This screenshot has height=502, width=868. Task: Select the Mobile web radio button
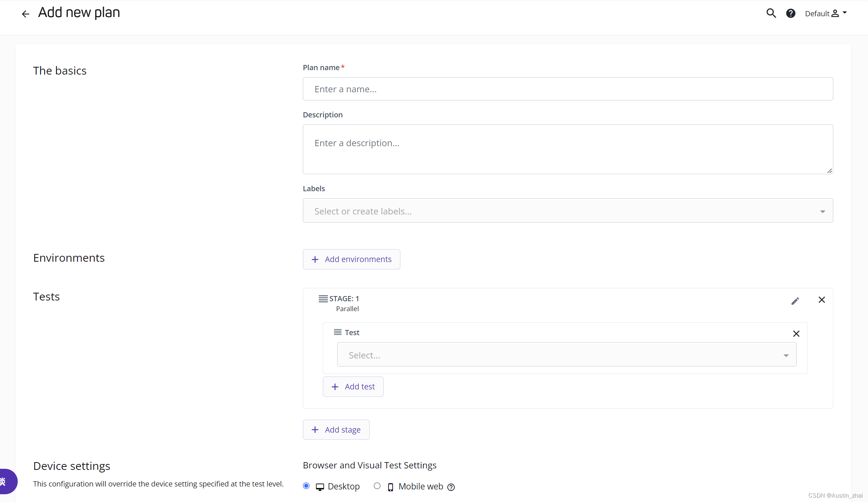point(377,486)
